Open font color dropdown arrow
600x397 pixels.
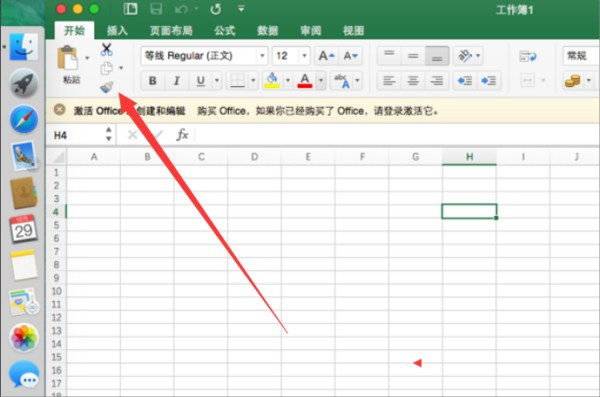tap(321, 80)
